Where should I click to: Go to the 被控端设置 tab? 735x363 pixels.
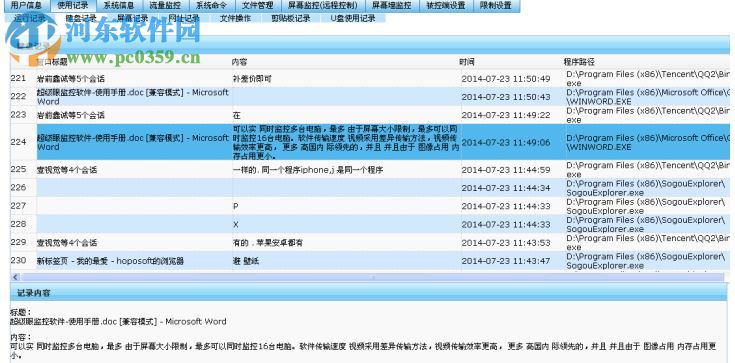[x=446, y=6]
